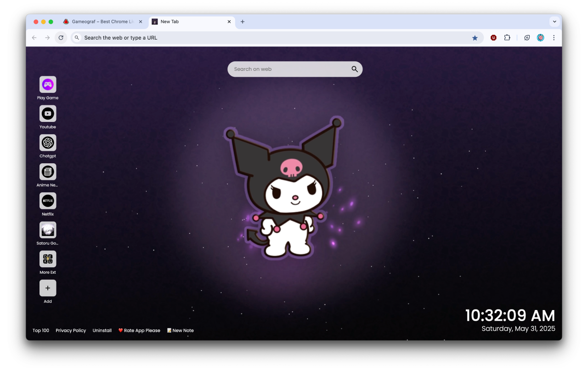Screen dimensions: 588x368
Task: Switch to the Gameograf tab
Action: (103, 22)
